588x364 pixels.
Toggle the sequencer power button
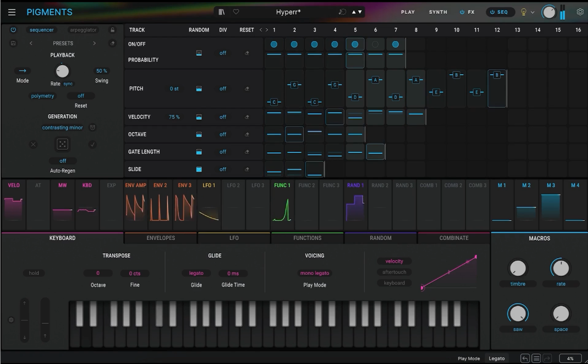click(x=13, y=30)
